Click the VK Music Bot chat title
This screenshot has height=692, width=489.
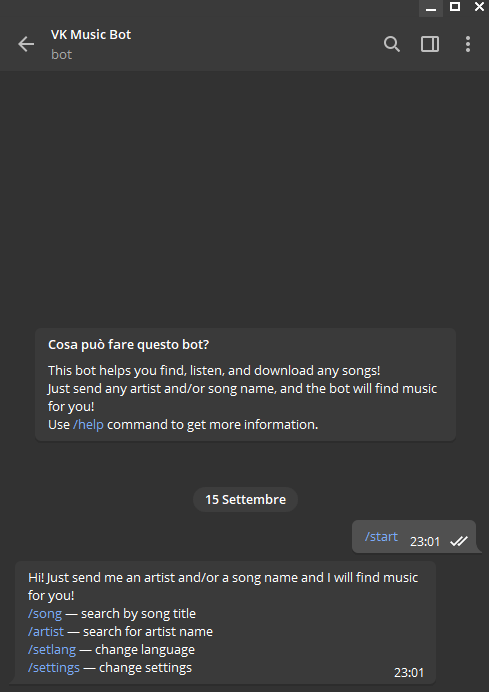tap(91, 34)
